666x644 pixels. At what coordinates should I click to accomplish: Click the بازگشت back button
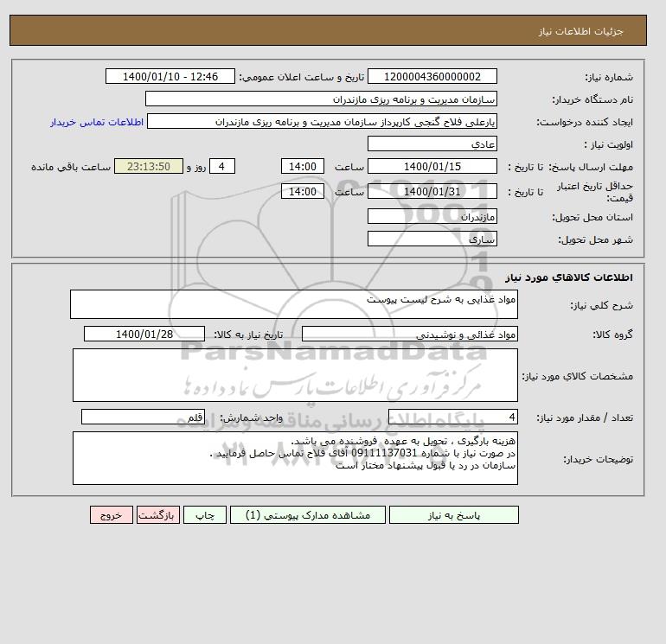tap(158, 515)
